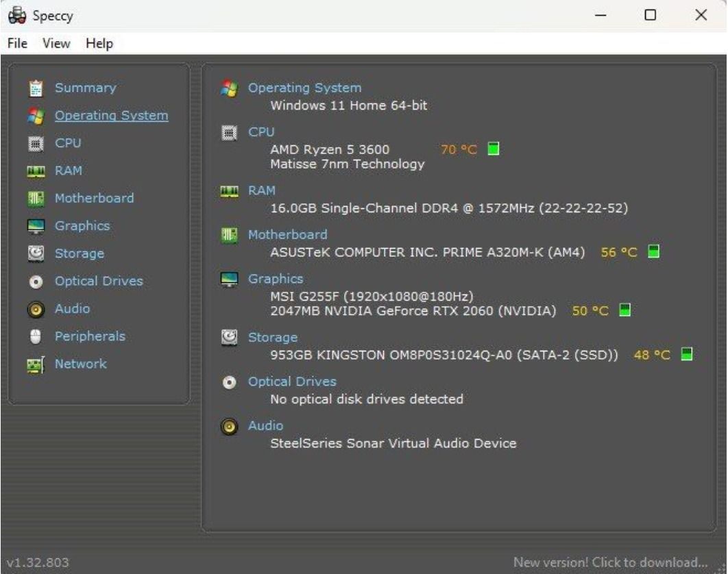Click the RAM icon in summary panel
This screenshot has width=728, height=574.
tap(230, 191)
